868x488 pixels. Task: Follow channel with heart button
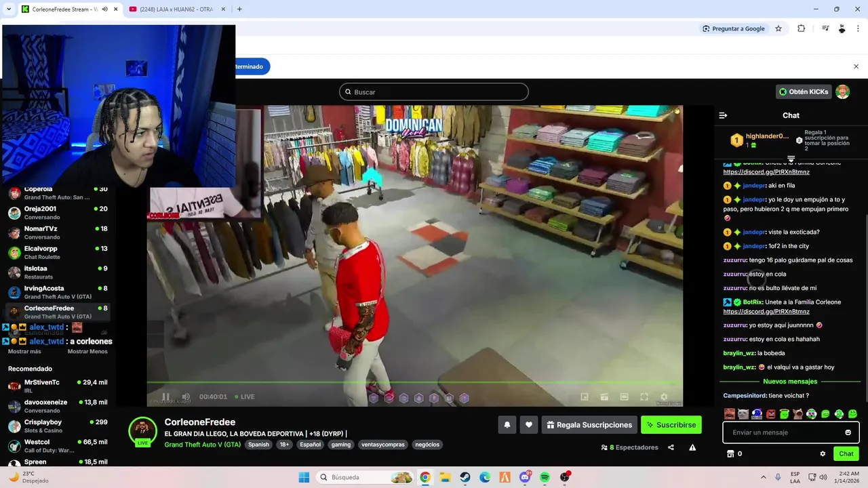[x=529, y=425]
